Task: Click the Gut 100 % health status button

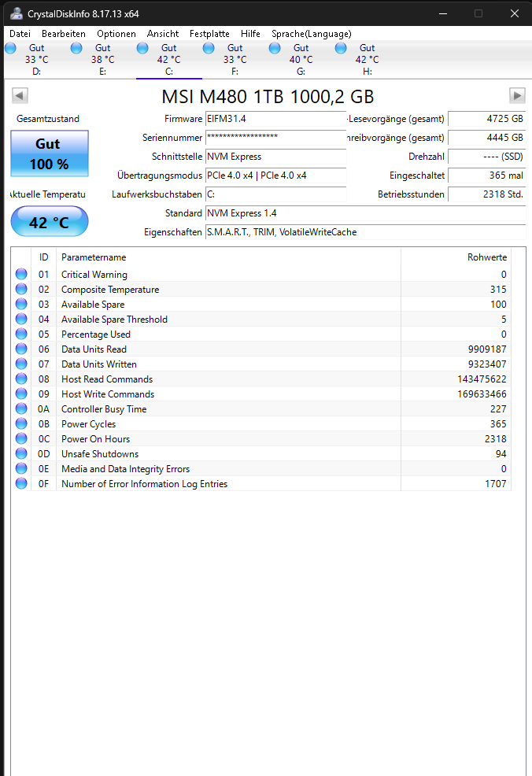Action: pos(50,154)
